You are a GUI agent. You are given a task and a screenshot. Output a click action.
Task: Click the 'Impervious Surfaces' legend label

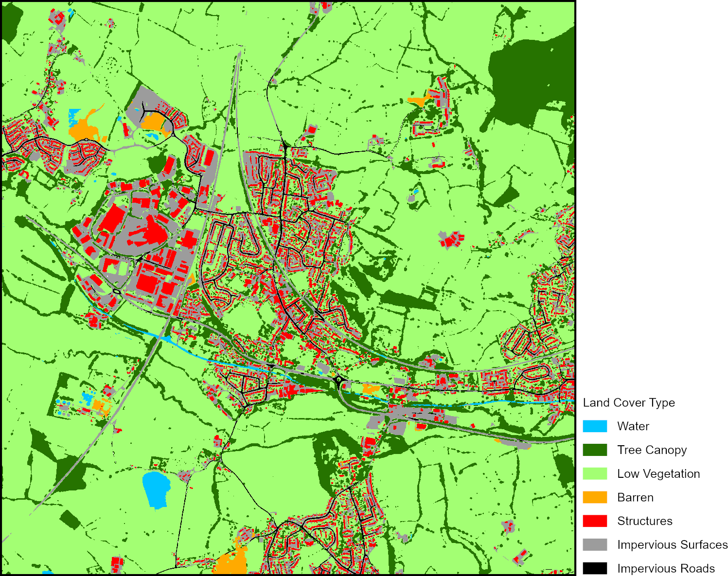tap(672, 545)
